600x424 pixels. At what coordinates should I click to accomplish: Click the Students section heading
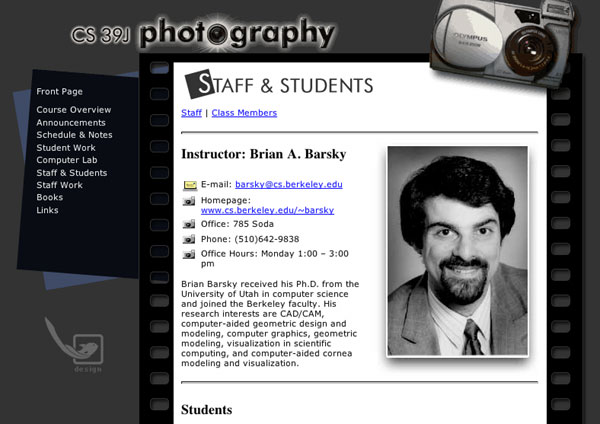[207, 410]
